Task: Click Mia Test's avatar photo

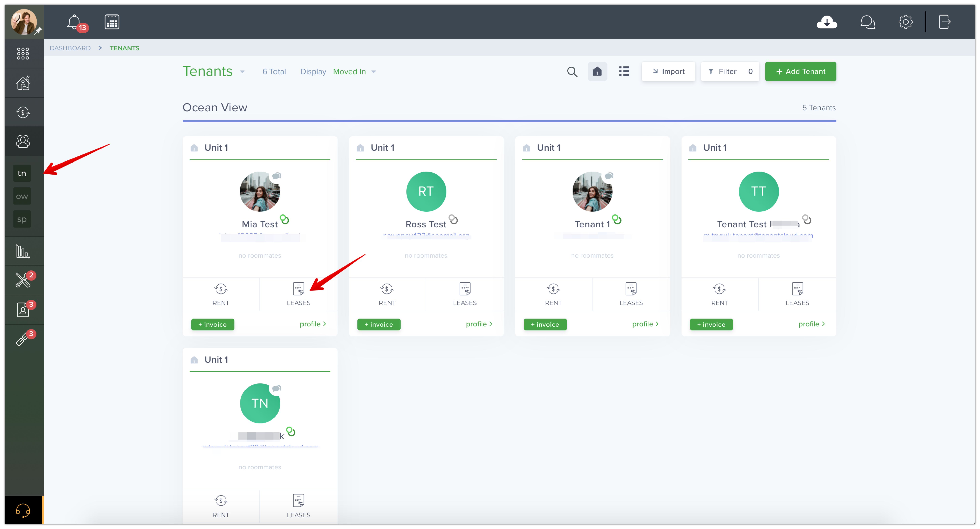Action: pos(260,192)
